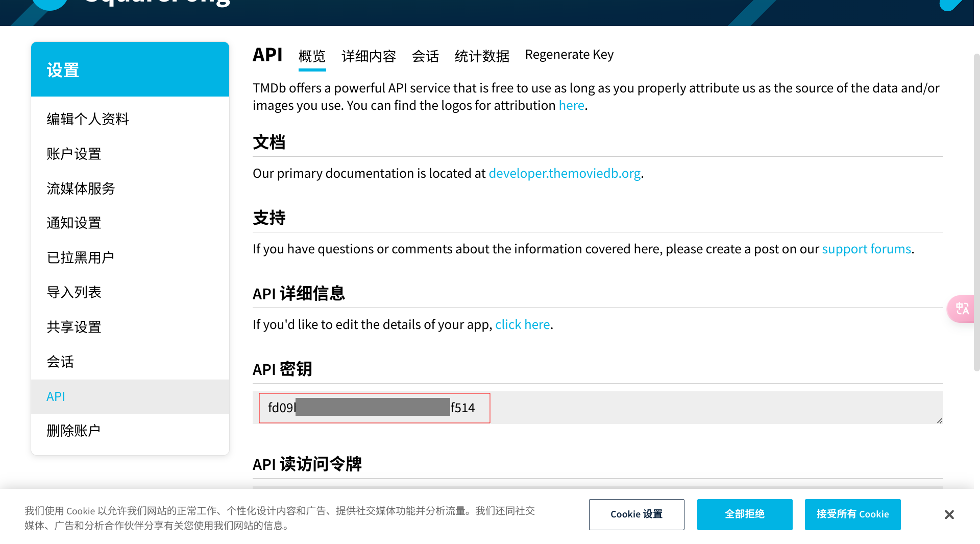Click the pink translate floating icon
This screenshot has width=980, height=544.
pyautogui.click(x=962, y=309)
